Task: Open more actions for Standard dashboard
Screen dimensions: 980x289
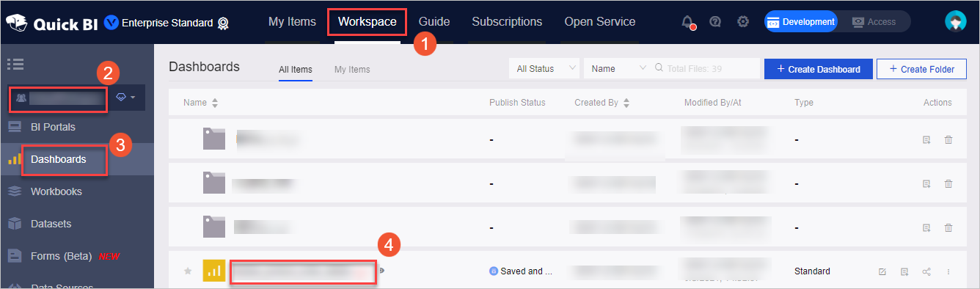Action: pyautogui.click(x=948, y=271)
